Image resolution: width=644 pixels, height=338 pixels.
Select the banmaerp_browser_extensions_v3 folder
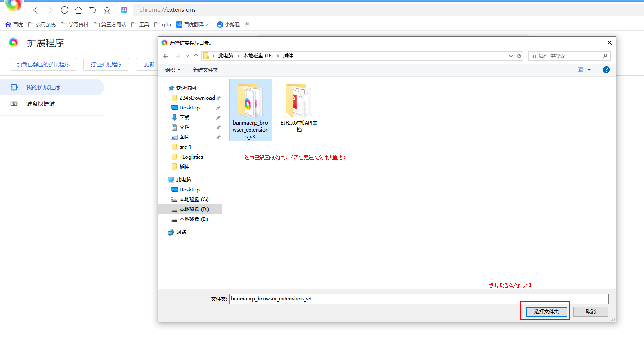point(250,110)
